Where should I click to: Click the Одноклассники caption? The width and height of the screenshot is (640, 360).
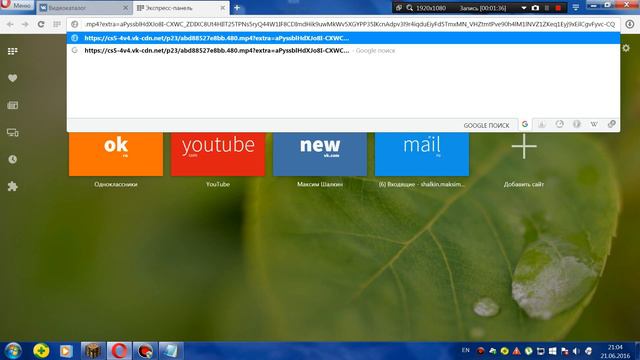point(116,184)
